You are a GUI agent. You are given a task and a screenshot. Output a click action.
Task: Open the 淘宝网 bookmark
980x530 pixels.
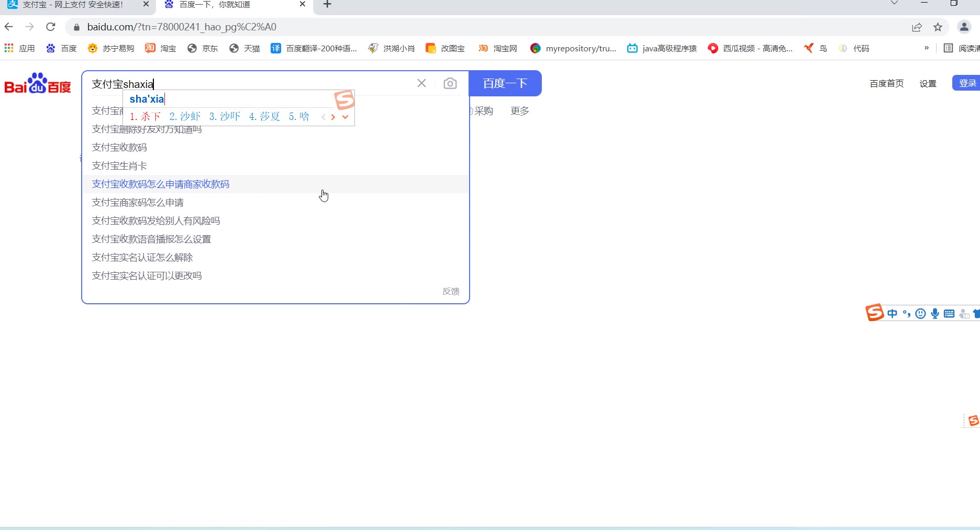tap(498, 48)
